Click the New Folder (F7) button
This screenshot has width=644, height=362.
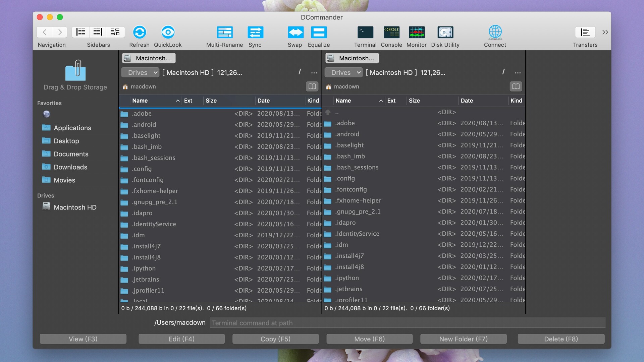pyautogui.click(x=463, y=339)
